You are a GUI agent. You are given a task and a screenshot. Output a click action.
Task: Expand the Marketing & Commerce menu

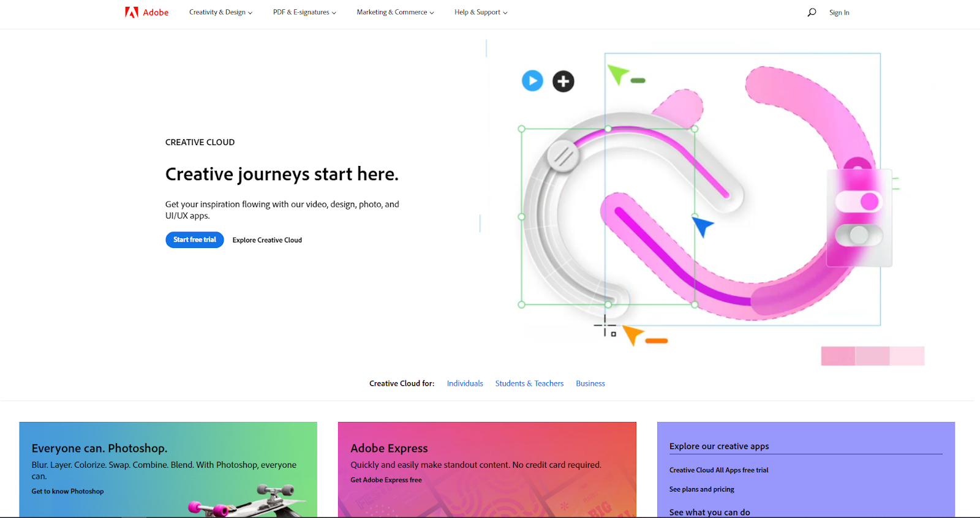point(395,12)
